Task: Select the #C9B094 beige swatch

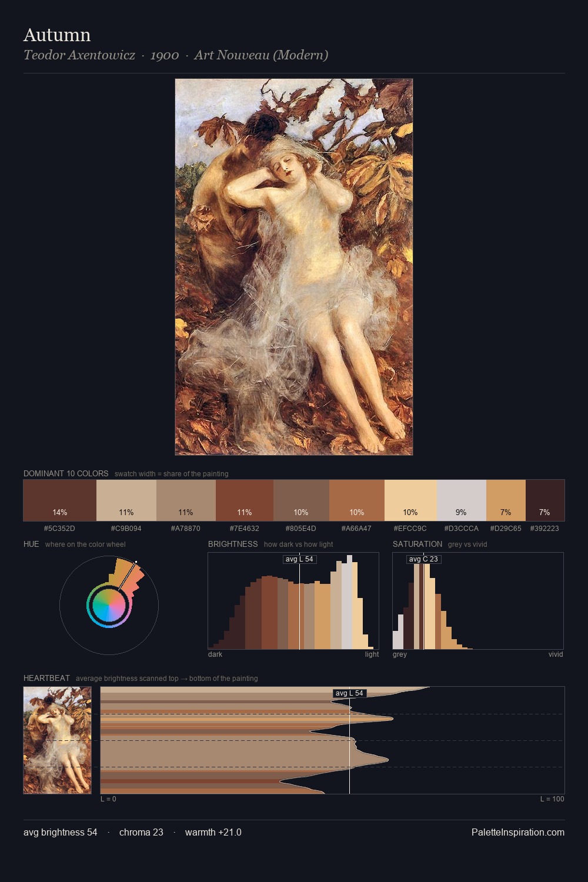Action: coord(126,500)
